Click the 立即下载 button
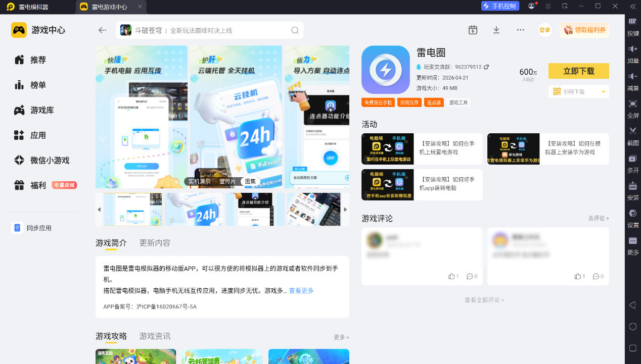The width and height of the screenshot is (641, 364). [578, 71]
